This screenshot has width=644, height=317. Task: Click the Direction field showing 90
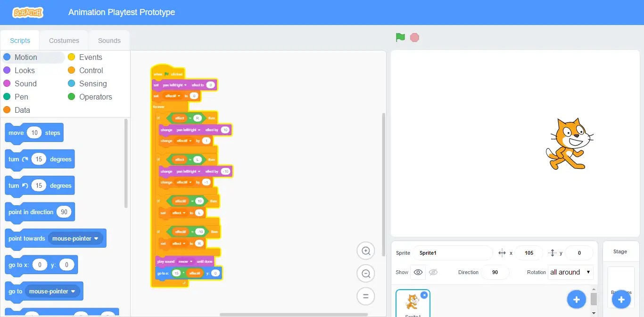(495, 272)
